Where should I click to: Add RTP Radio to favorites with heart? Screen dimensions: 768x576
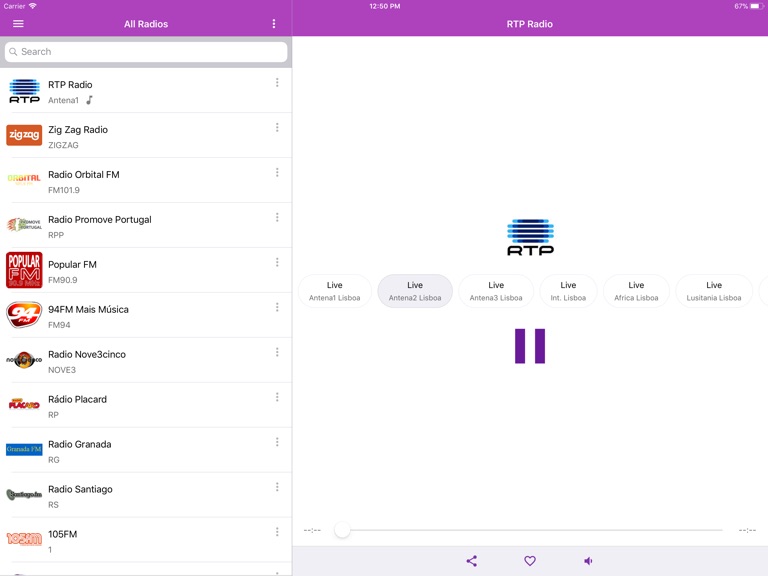tap(530, 561)
